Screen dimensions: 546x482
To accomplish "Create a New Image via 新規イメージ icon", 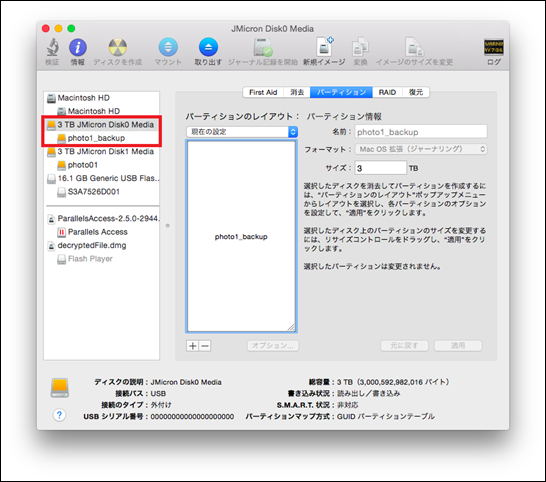I will pos(324,47).
